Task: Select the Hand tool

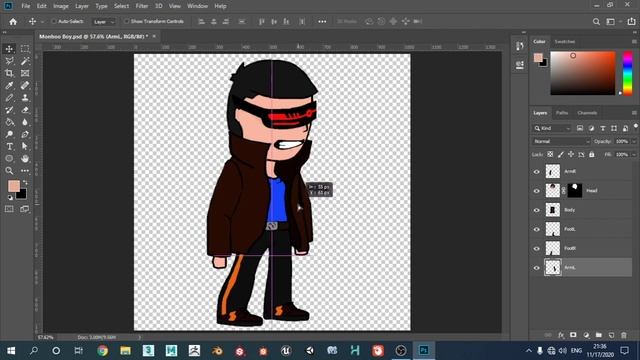Action: [25, 158]
